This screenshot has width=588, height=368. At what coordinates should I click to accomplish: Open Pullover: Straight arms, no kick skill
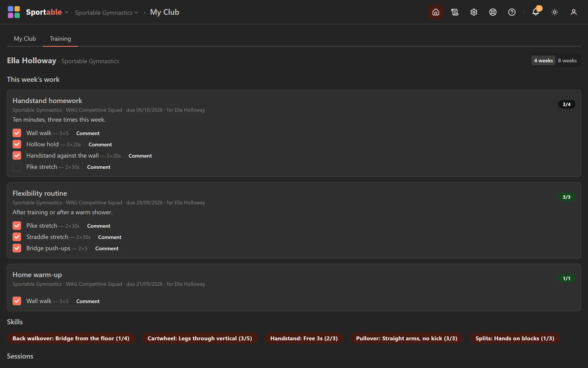pyautogui.click(x=407, y=338)
